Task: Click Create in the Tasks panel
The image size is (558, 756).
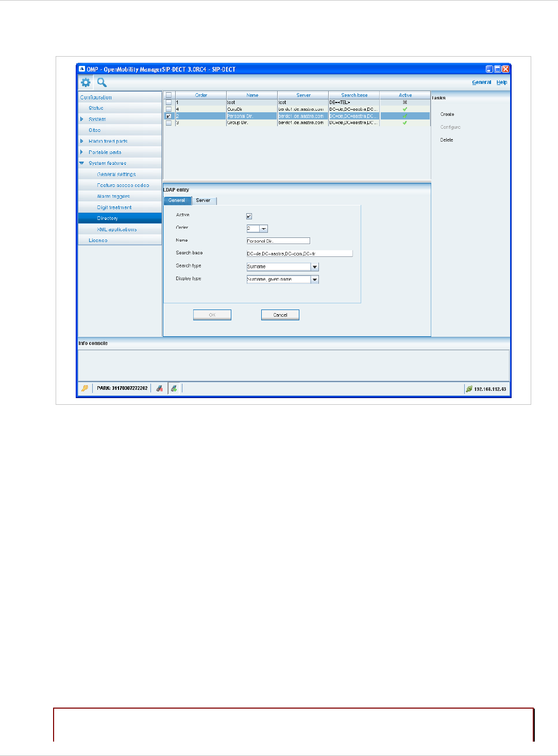Action: [x=447, y=114]
